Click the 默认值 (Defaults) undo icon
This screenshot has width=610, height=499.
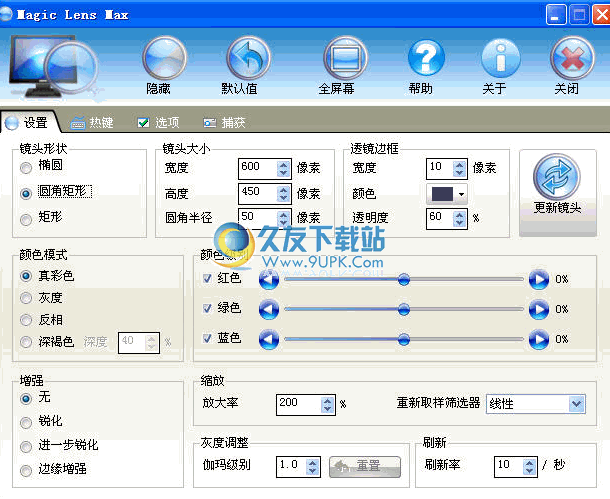click(248, 58)
